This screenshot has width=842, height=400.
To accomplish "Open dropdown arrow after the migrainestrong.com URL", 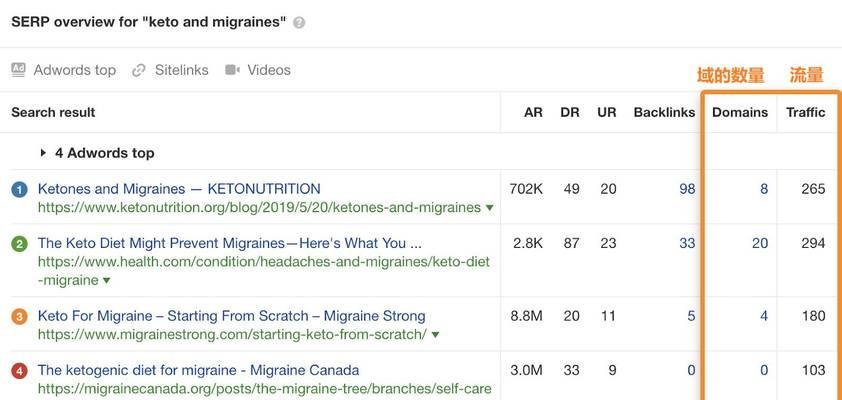I will click(435, 334).
